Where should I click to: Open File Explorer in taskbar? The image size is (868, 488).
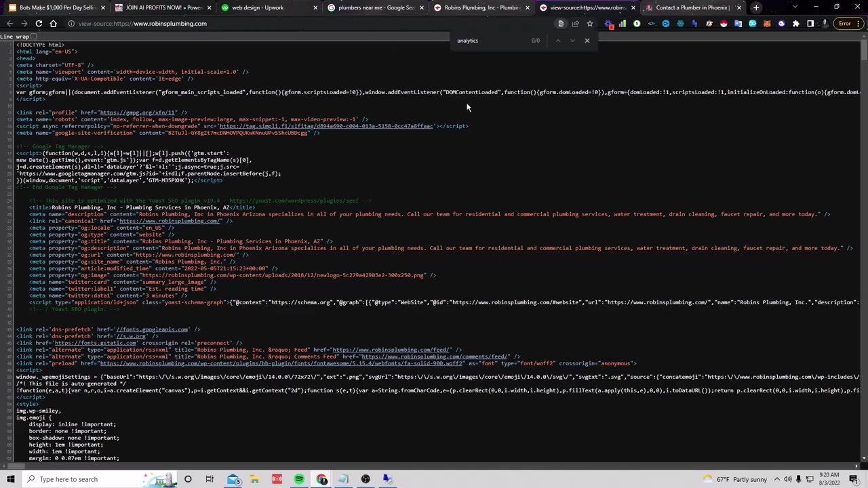tap(255, 479)
